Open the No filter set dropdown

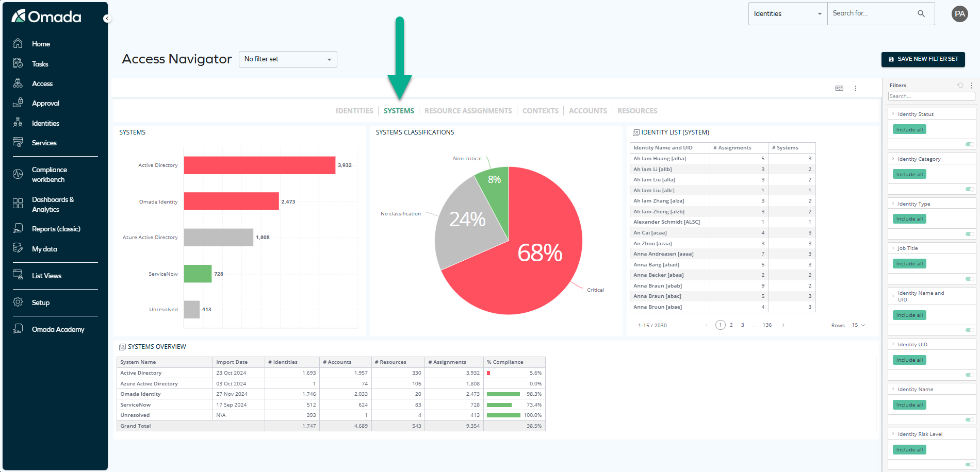[x=288, y=59]
